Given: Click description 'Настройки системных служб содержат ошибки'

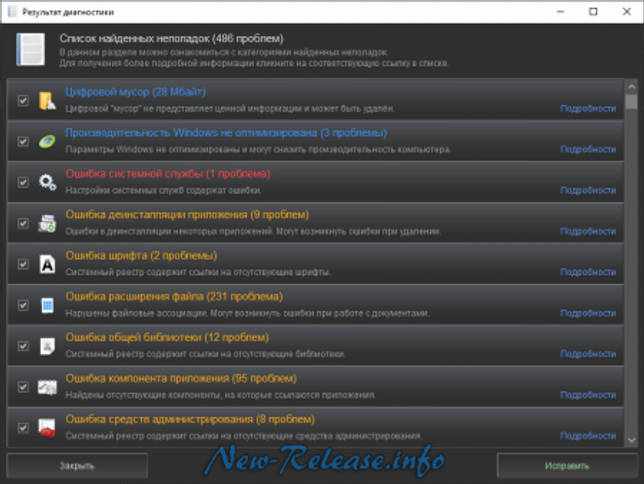Looking at the screenshot, I should pyautogui.click(x=163, y=190).
